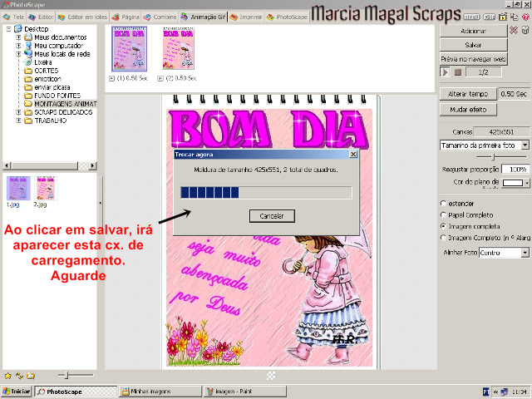Expand Meu computador node

coord(18,46)
